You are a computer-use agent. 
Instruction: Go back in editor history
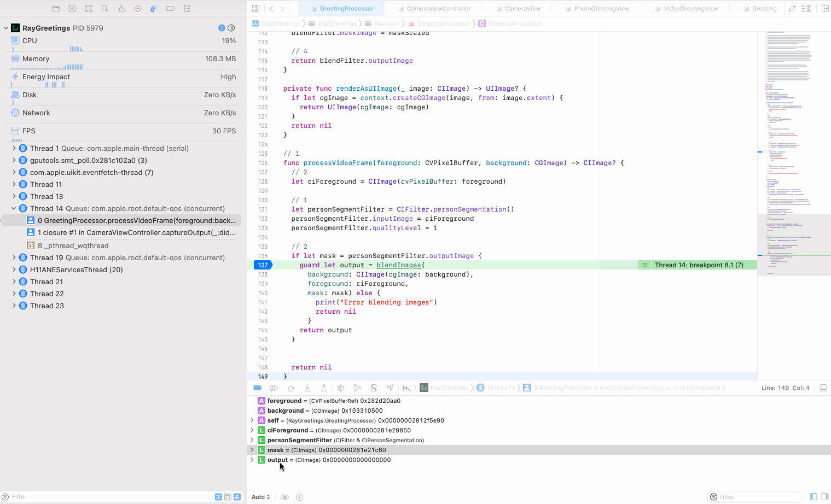pyautogui.click(x=271, y=9)
